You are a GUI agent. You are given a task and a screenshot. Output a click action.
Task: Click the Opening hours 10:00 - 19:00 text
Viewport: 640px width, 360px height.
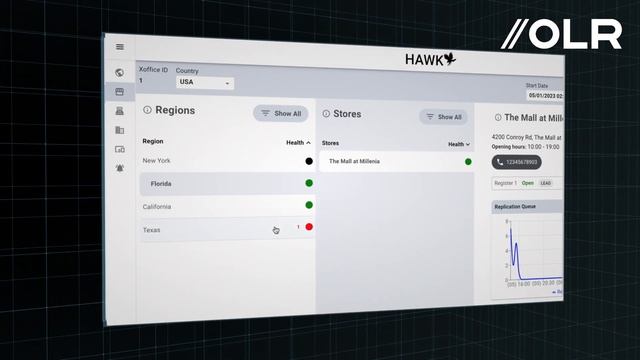click(525, 147)
